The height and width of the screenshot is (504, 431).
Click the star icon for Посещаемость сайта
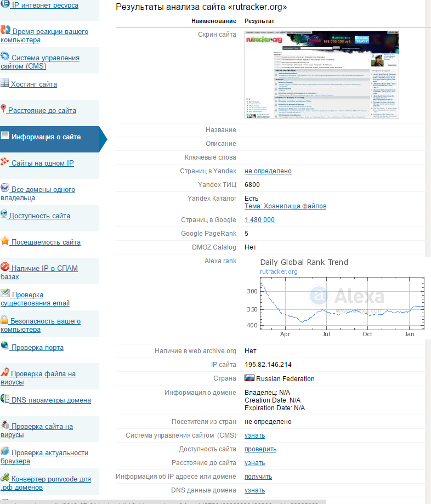(5, 241)
